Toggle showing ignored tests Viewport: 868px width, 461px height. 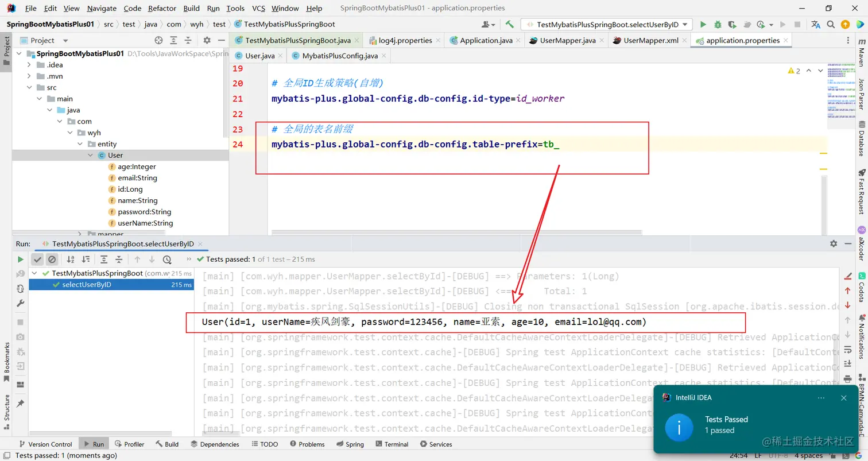[x=52, y=259]
